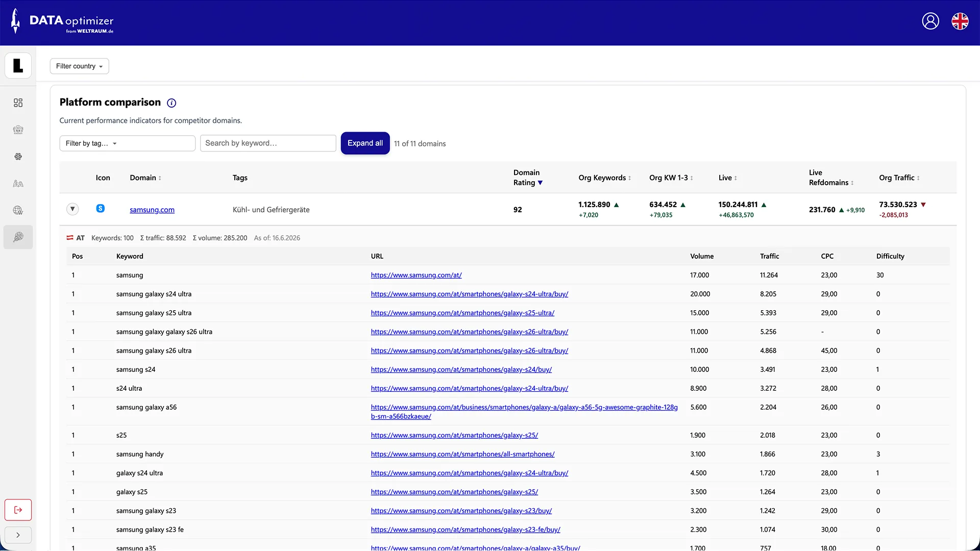Open the samsung.com/at/ homepage URL

click(x=416, y=275)
